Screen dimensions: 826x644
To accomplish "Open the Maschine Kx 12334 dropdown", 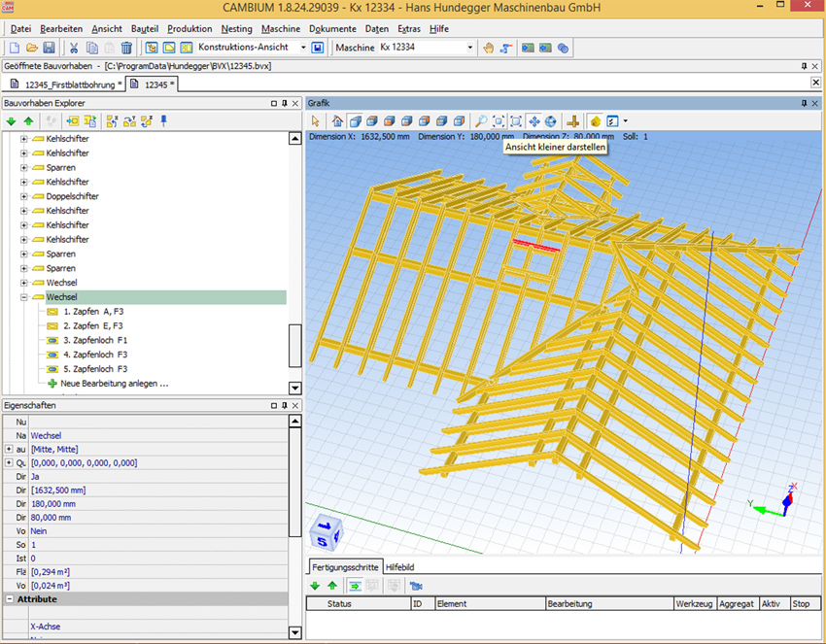I will coord(470,48).
